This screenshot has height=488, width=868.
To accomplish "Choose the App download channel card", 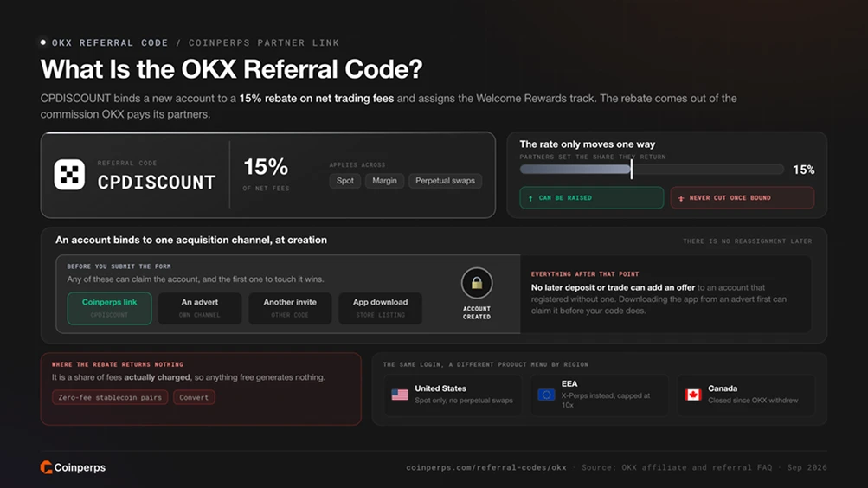I will (380, 308).
